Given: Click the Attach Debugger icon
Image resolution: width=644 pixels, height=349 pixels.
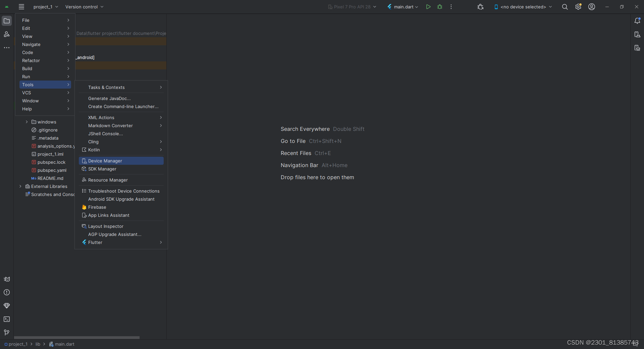Looking at the screenshot, I should click(x=480, y=7).
